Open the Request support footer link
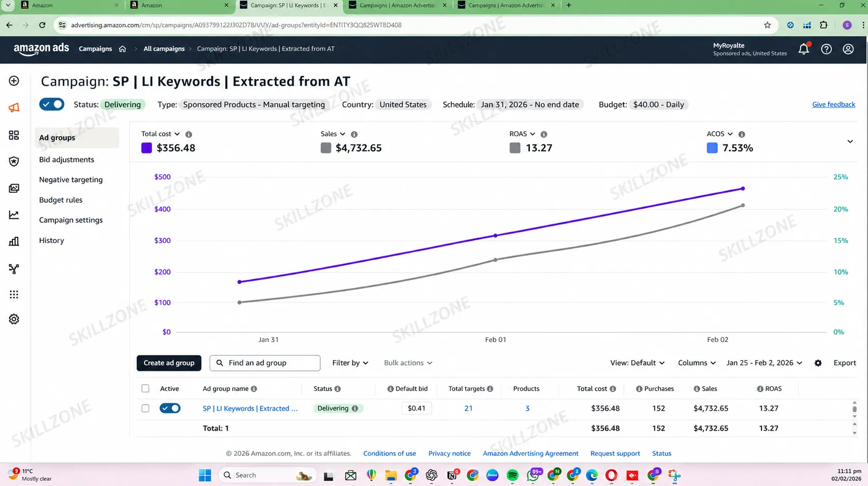The height and width of the screenshot is (486, 868). tap(615, 453)
